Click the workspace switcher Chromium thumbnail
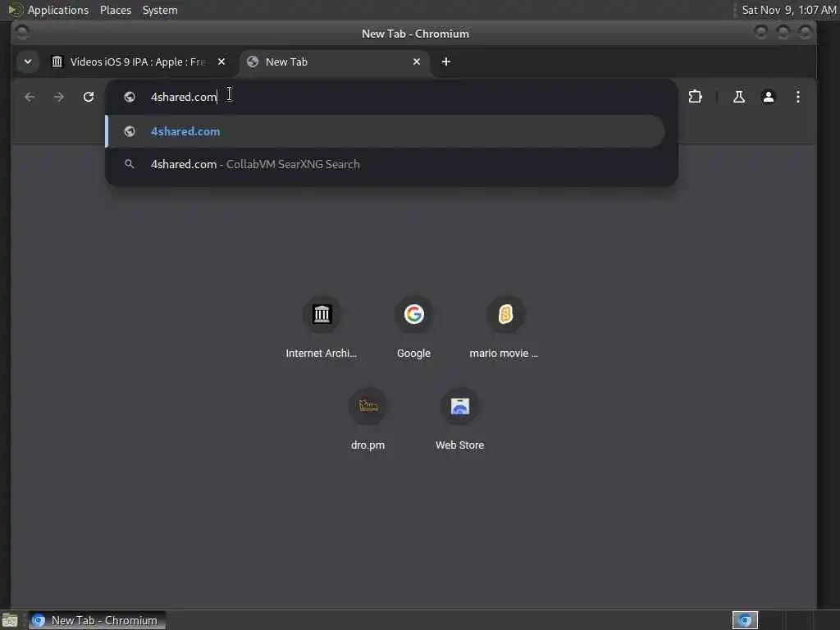This screenshot has width=840, height=630. point(745,620)
